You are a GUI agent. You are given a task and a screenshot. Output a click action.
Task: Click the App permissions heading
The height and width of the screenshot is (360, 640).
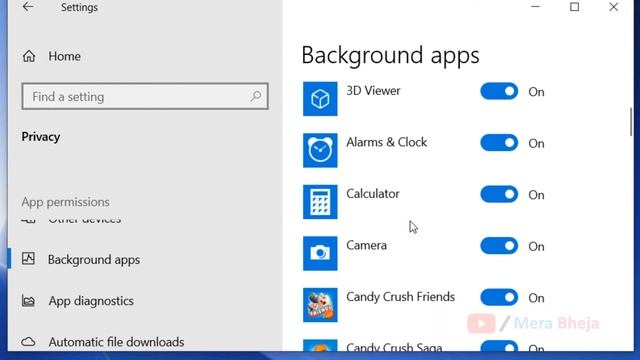65,202
